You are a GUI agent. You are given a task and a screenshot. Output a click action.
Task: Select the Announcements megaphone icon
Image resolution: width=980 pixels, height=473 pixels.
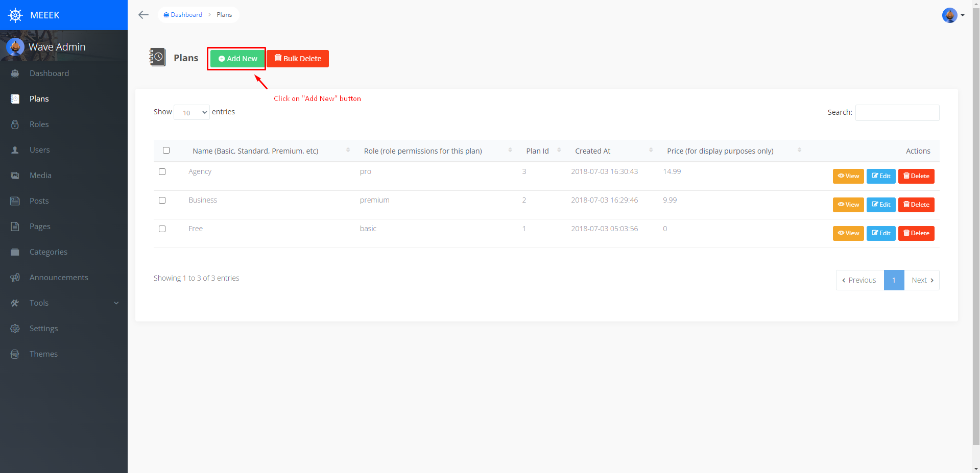point(15,277)
